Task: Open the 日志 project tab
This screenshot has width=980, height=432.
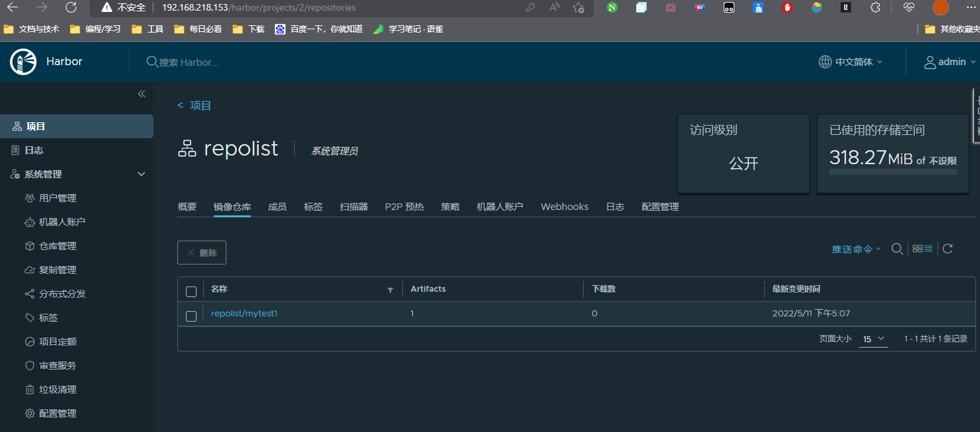Action: pos(615,207)
